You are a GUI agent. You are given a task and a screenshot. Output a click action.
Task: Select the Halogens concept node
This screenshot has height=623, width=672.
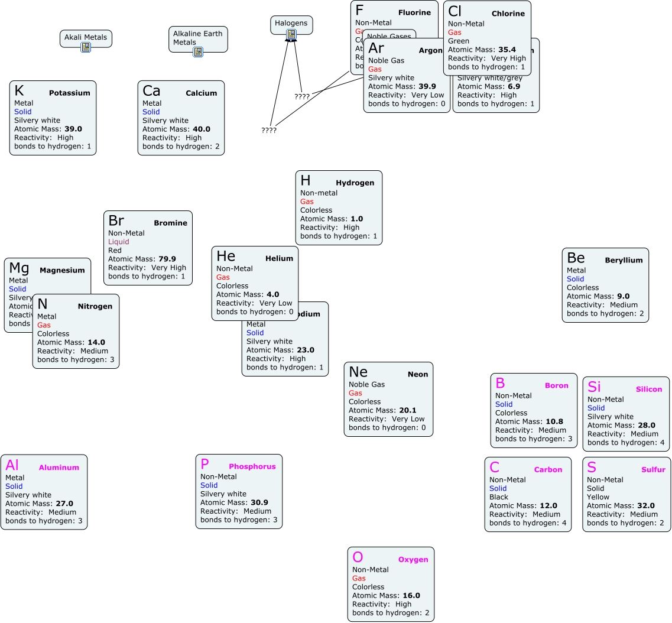[291, 23]
